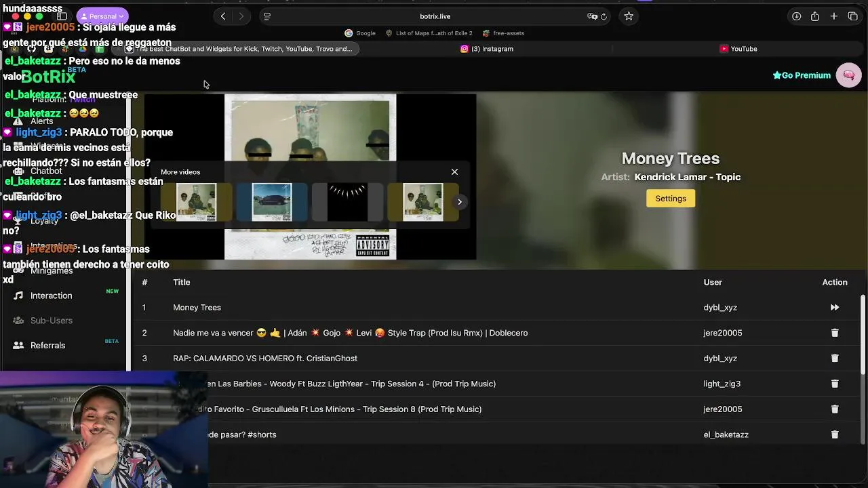The width and height of the screenshot is (868, 488).
Task: Click the translate icon in address bar
Action: (x=592, y=16)
